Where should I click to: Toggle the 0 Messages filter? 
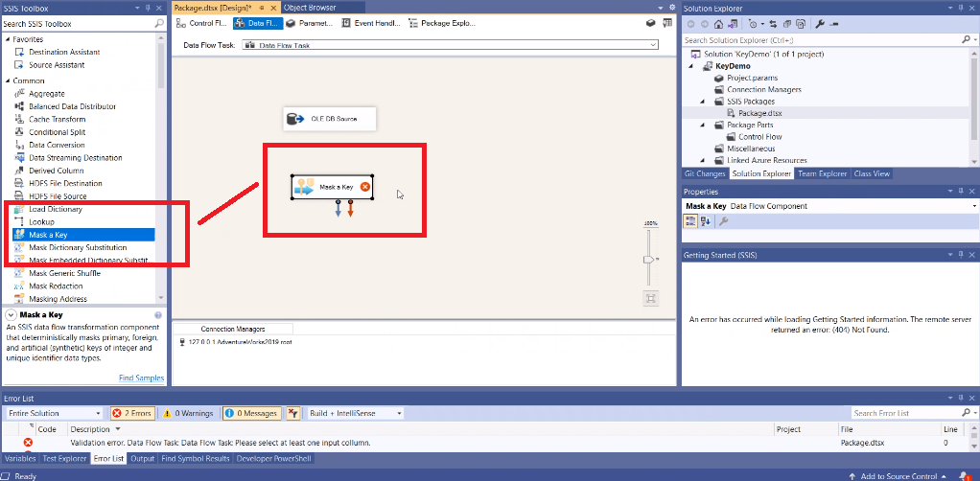250,413
